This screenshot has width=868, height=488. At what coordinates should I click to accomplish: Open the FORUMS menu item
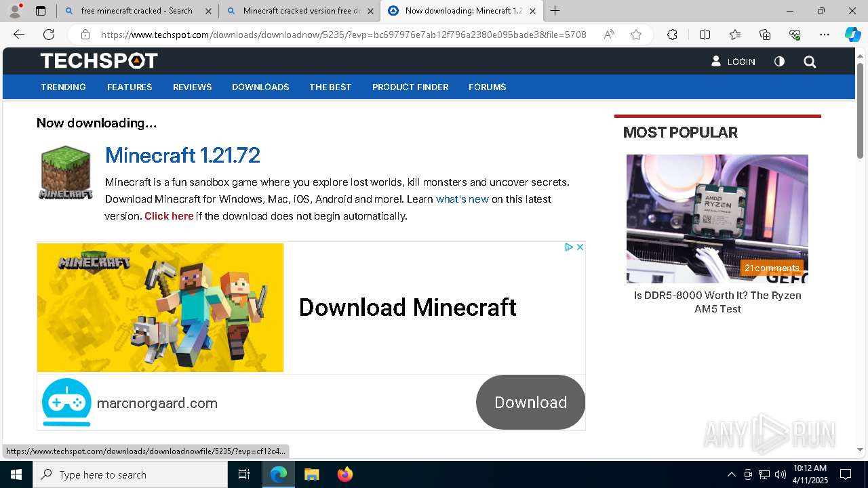(488, 87)
